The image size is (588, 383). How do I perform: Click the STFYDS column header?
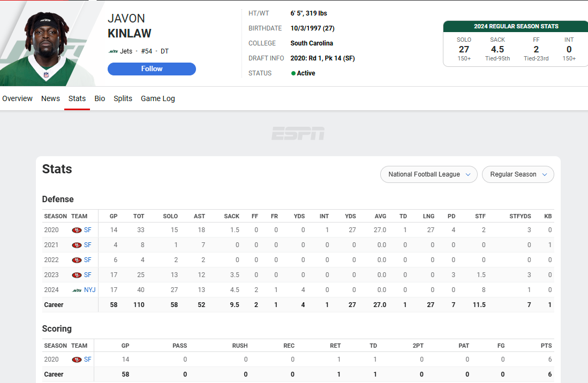520,216
